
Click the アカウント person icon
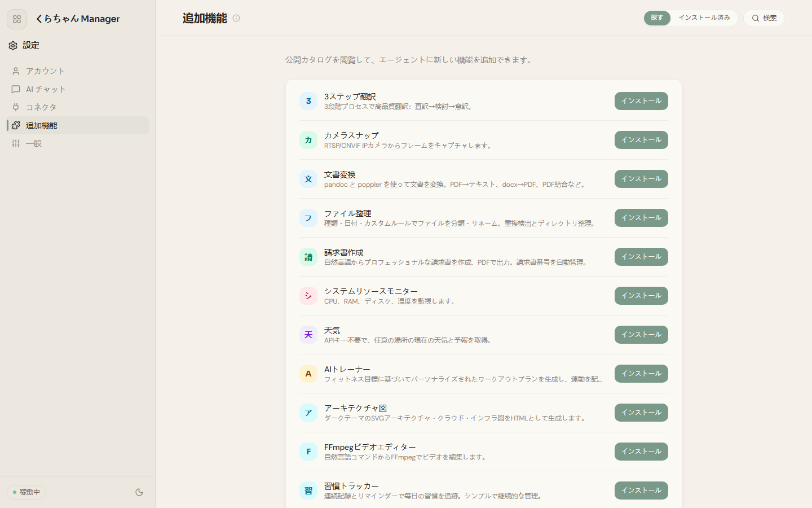coord(16,71)
